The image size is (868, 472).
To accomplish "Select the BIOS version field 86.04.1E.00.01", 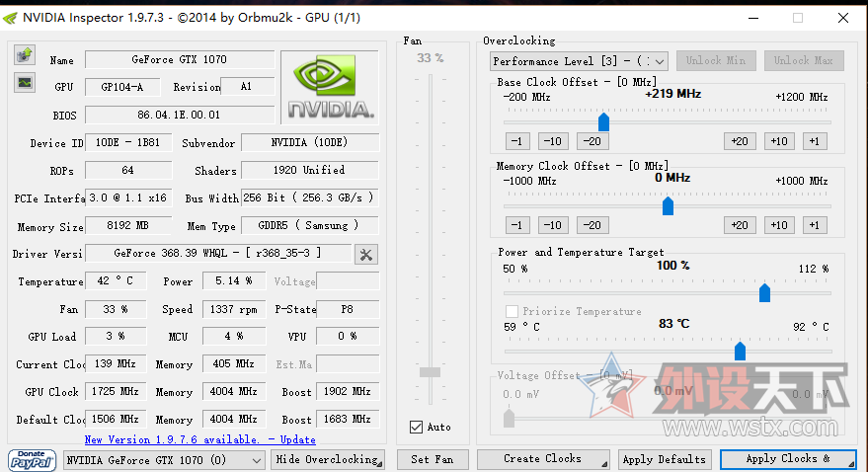I will [180, 116].
